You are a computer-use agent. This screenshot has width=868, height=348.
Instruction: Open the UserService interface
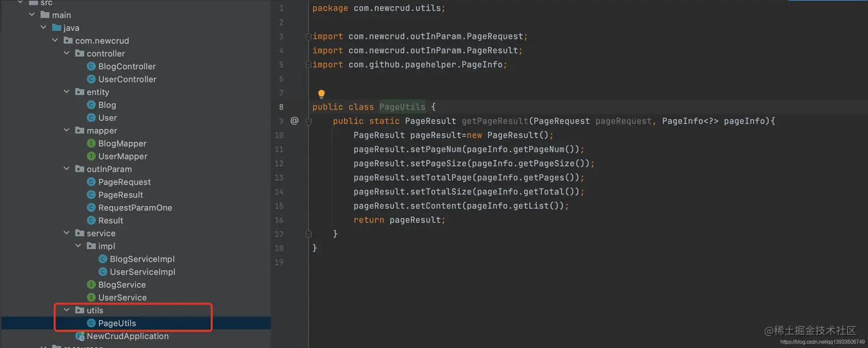tap(122, 298)
